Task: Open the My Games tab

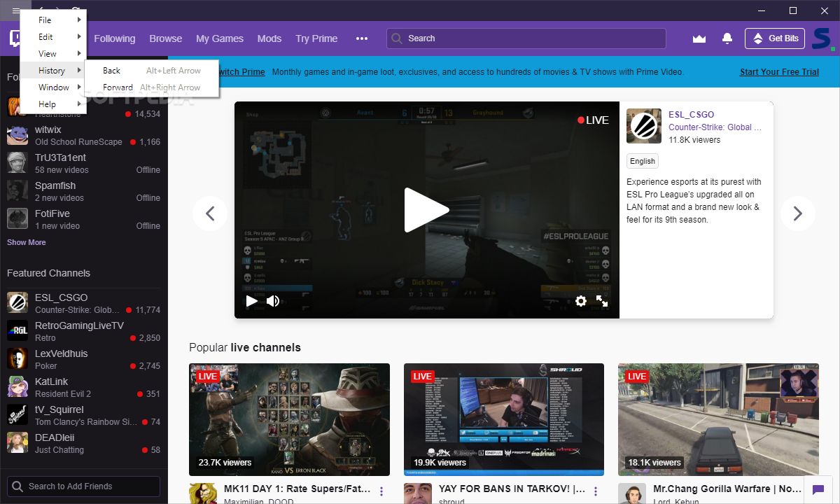Action: [x=220, y=38]
